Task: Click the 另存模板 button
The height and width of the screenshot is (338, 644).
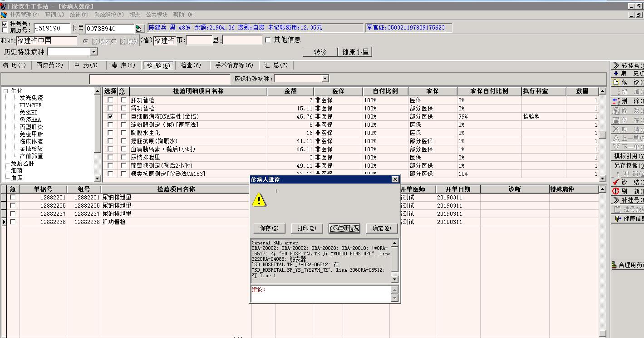Action: [x=628, y=165]
